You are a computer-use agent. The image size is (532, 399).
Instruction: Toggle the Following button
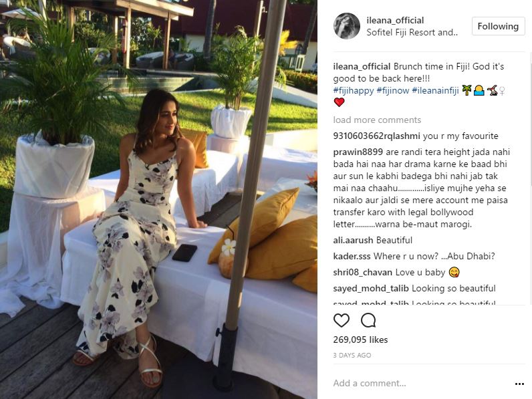coord(498,26)
